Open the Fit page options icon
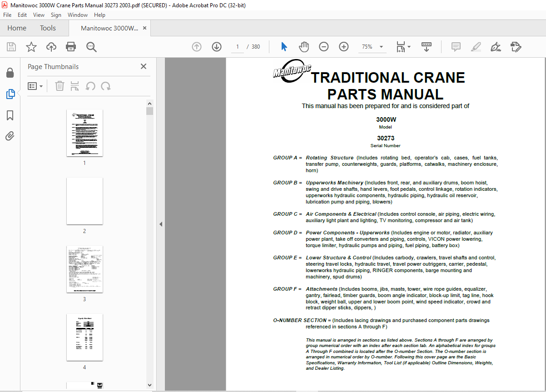 tap(403, 47)
